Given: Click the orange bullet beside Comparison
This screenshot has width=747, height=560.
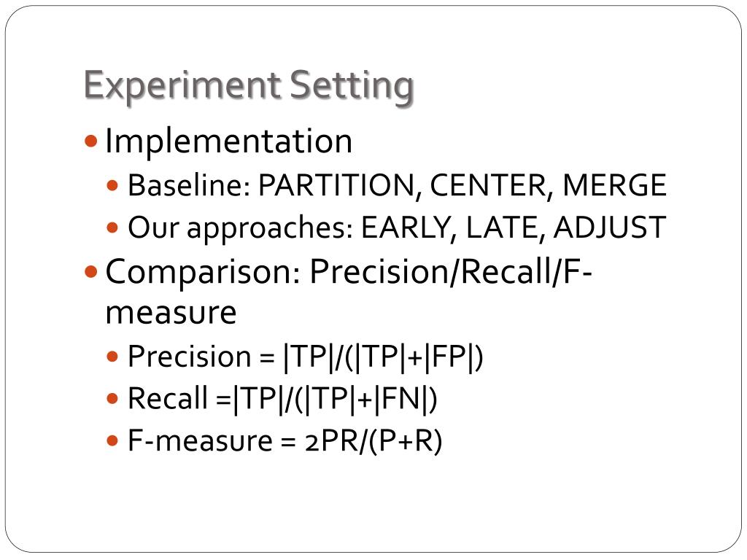Looking at the screenshot, I should tap(90, 272).
